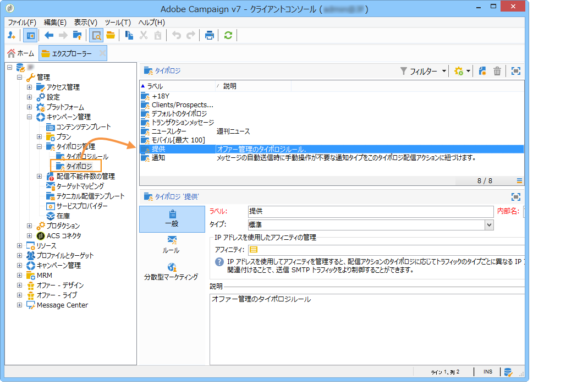Expand the アクセス管理 tree node
588x390 pixels.
[29, 87]
